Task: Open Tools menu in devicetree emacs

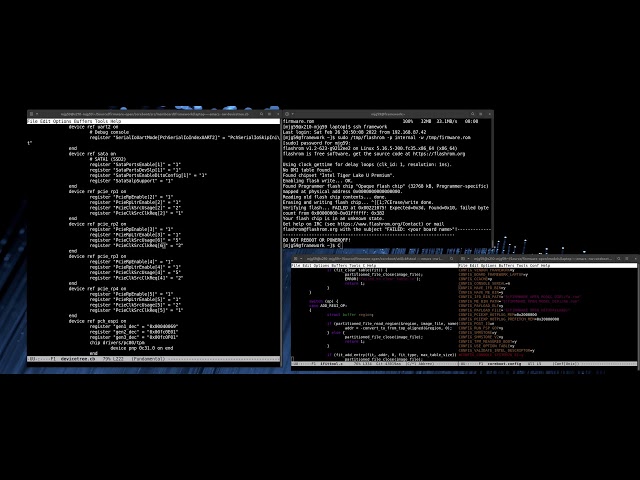Action: click(102, 121)
